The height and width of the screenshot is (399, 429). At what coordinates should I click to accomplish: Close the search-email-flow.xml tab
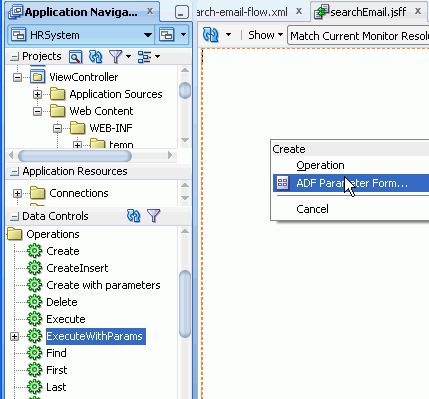[x=299, y=11]
